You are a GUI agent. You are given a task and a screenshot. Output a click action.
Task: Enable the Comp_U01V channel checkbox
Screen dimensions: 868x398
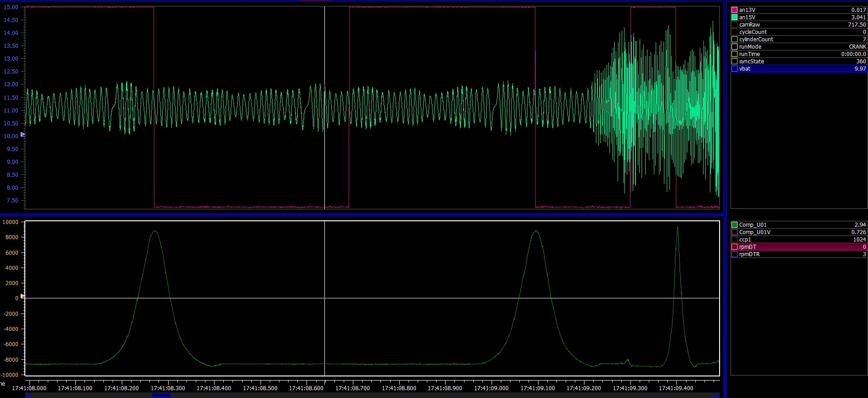click(734, 232)
